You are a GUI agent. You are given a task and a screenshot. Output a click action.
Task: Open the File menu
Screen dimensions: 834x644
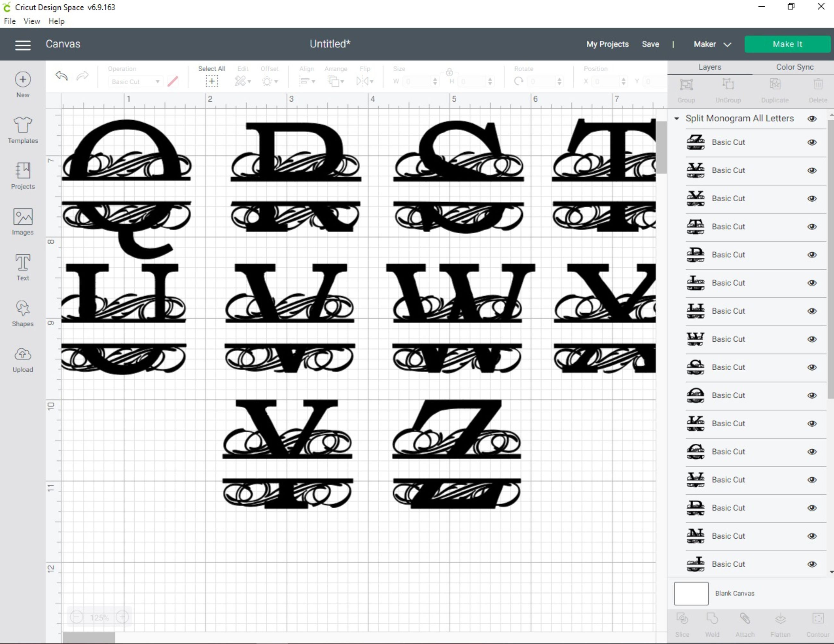tap(9, 21)
